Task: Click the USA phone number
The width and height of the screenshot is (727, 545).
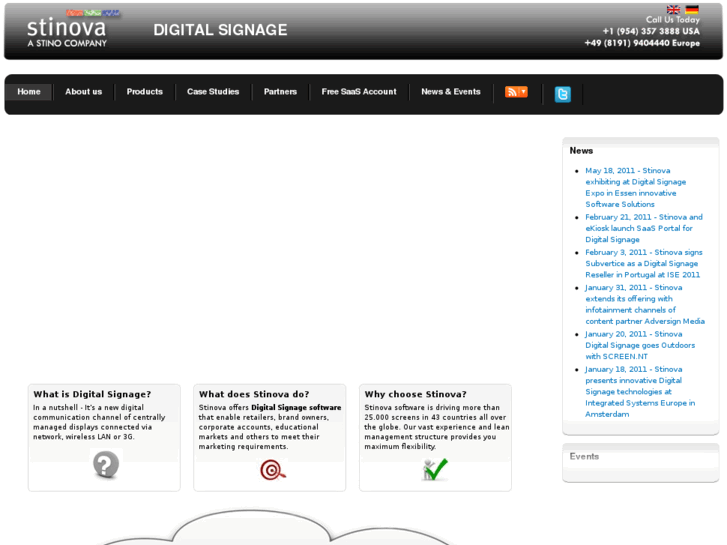Action: (x=651, y=31)
